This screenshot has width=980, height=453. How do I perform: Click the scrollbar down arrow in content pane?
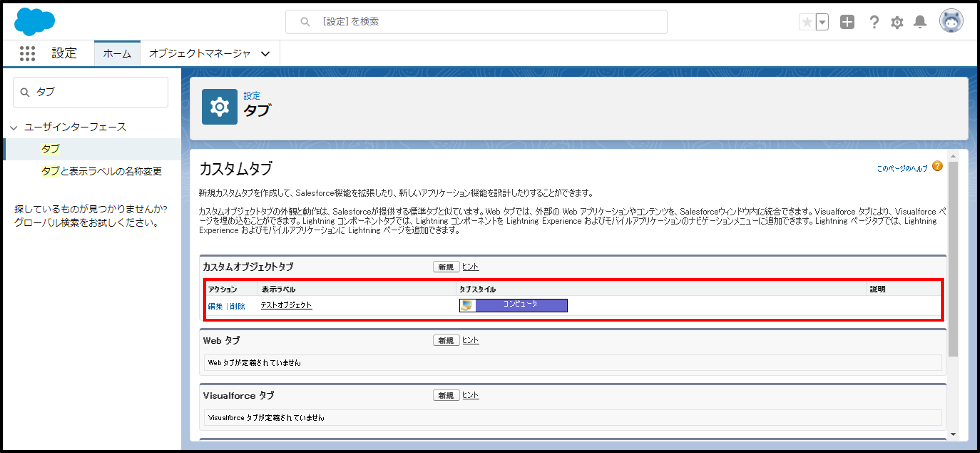953,434
